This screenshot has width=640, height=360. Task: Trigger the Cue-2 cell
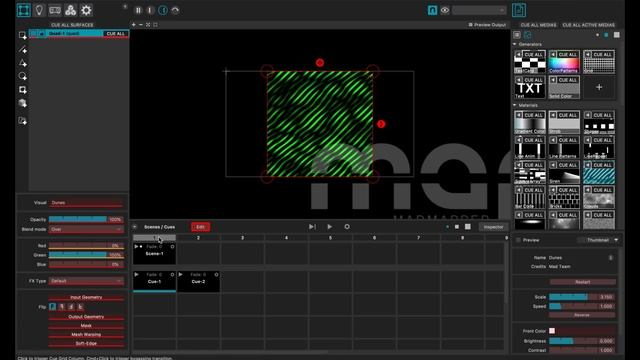coord(198,281)
